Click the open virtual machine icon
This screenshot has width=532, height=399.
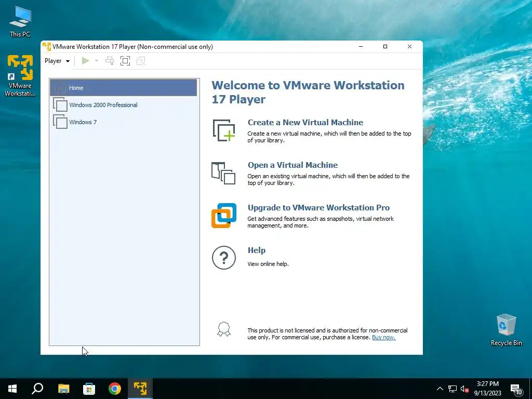pos(223,173)
